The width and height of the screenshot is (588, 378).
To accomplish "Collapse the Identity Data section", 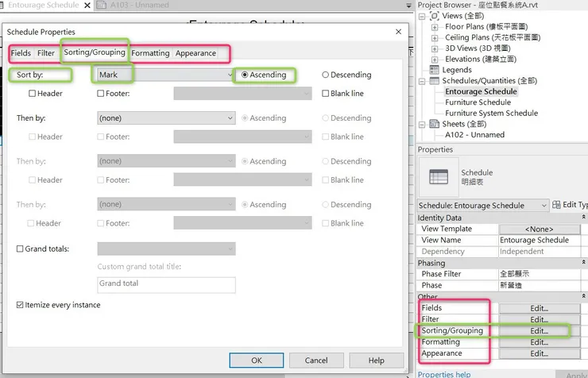I will pos(583,217).
